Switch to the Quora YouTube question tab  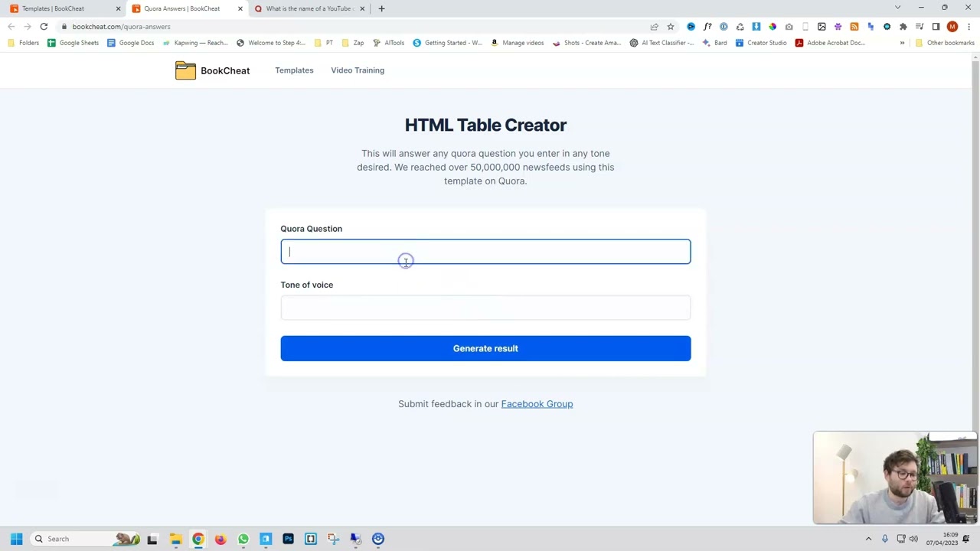309,8
